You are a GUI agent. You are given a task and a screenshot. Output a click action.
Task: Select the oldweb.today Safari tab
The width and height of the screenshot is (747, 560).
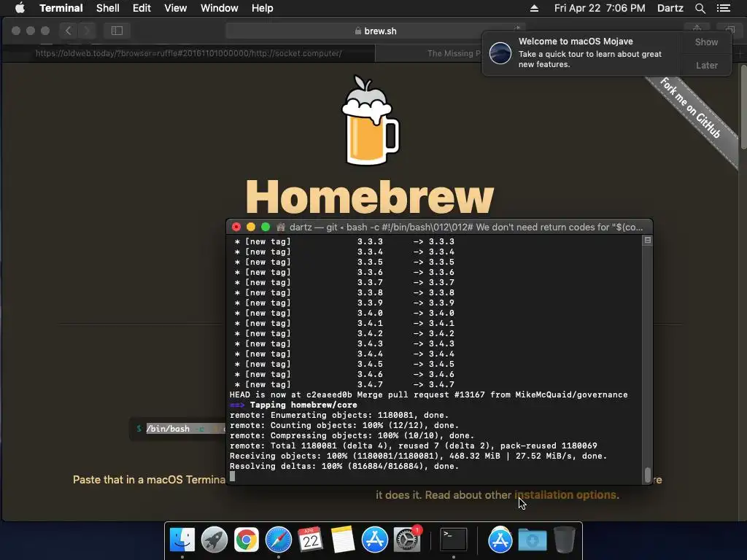[x=189, y=53]
